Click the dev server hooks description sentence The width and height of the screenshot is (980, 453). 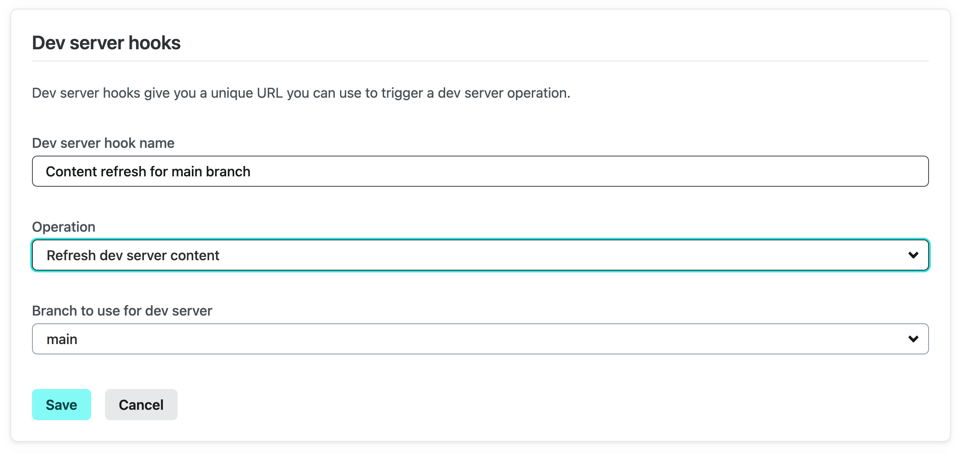point(301,93)
